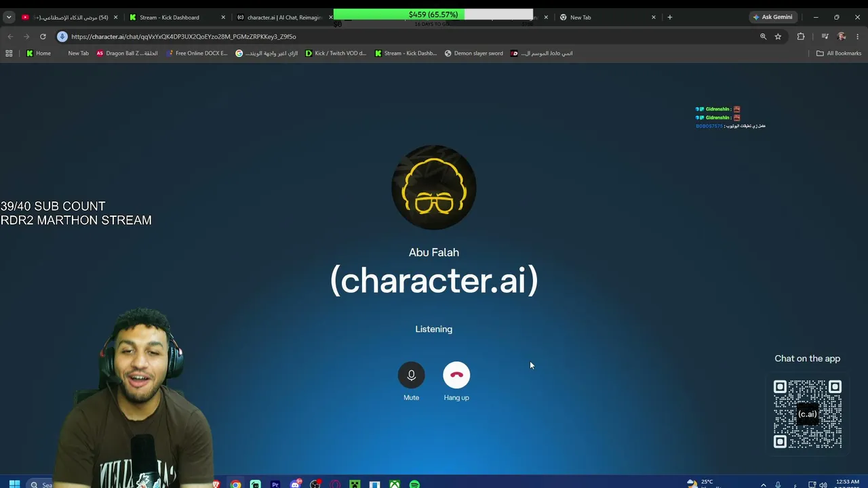This screenshot has height=488, width=868.
Task: Mute the microphone in the call
Action: point(411,375)
